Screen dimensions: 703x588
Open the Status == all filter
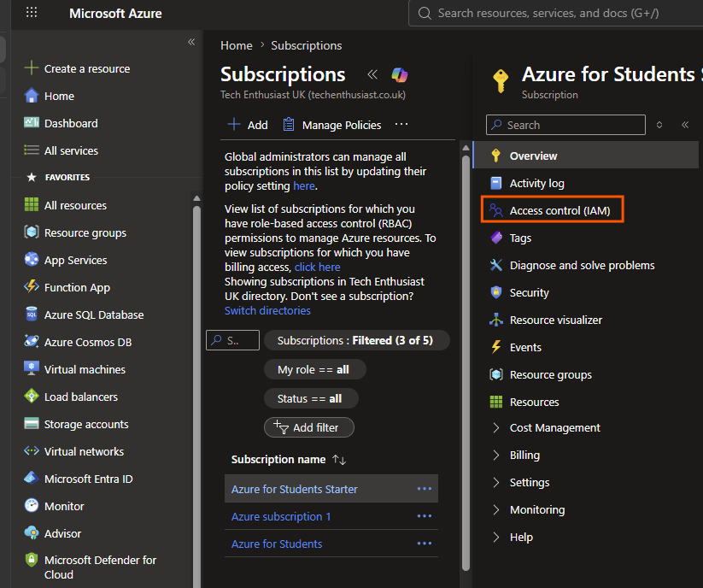311,398
